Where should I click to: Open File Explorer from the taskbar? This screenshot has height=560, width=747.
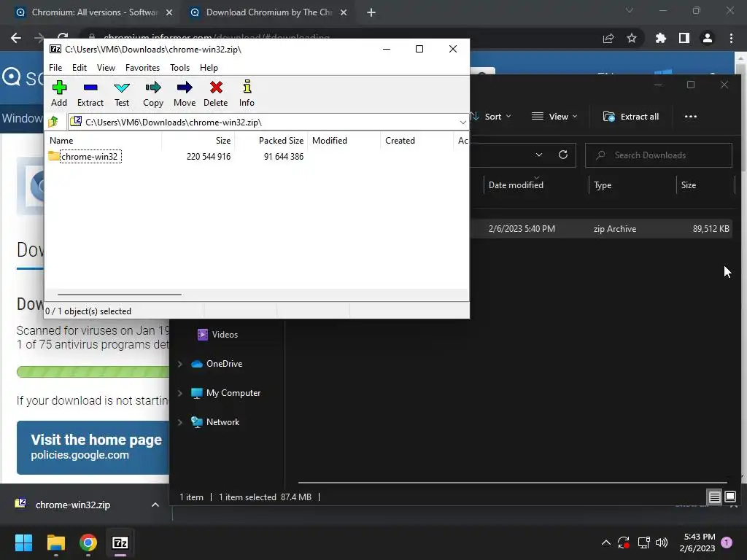tap(55, 542)
